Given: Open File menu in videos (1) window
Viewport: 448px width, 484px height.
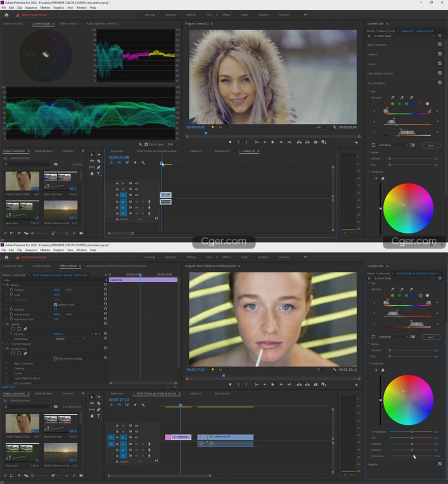Looking at the screenshot, I should [x=4, y=8].
